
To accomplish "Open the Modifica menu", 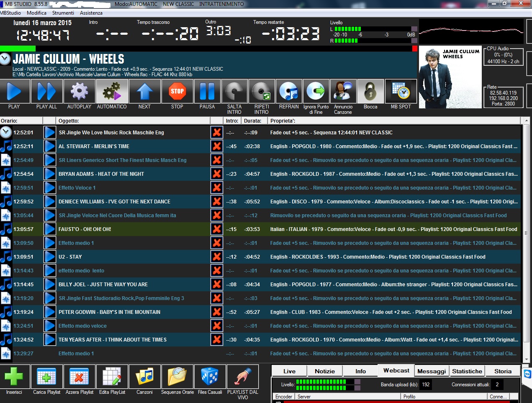I will pyautogui.click(x=36, y=13).
